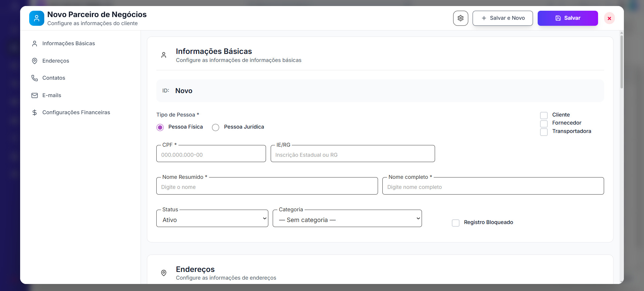Click the blue user avatar header icon

(37, 18)
